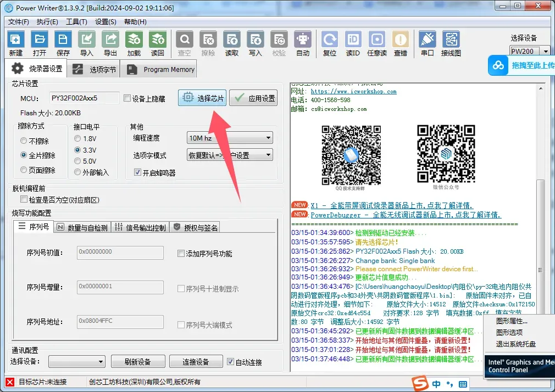Open the 串口 (Serial port) tool

click(427, 43)
